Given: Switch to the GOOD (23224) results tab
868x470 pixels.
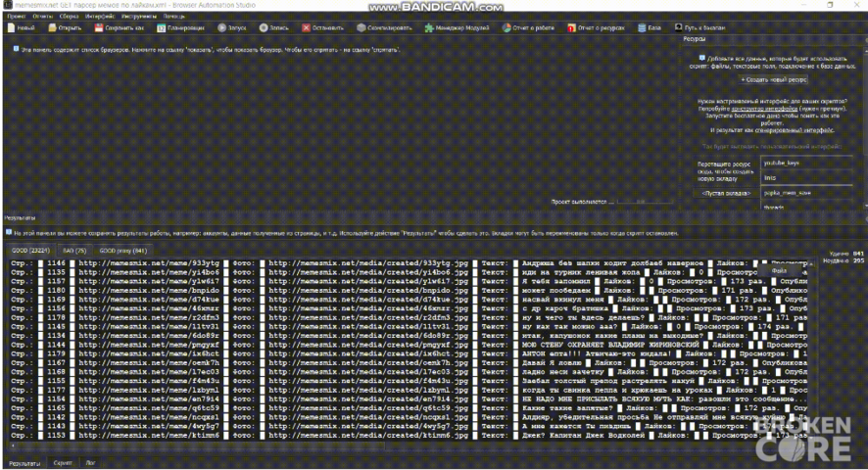Looking at the screenshot, I should point(30,251).
